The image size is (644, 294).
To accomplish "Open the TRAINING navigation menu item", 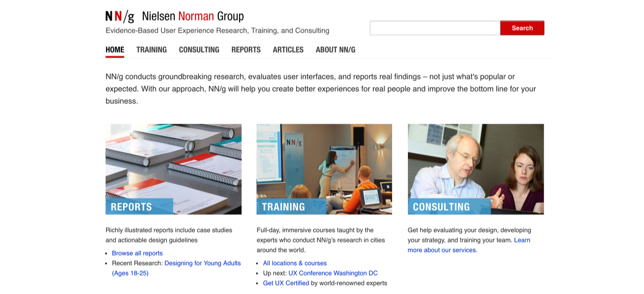I will (x=151, y=50).
